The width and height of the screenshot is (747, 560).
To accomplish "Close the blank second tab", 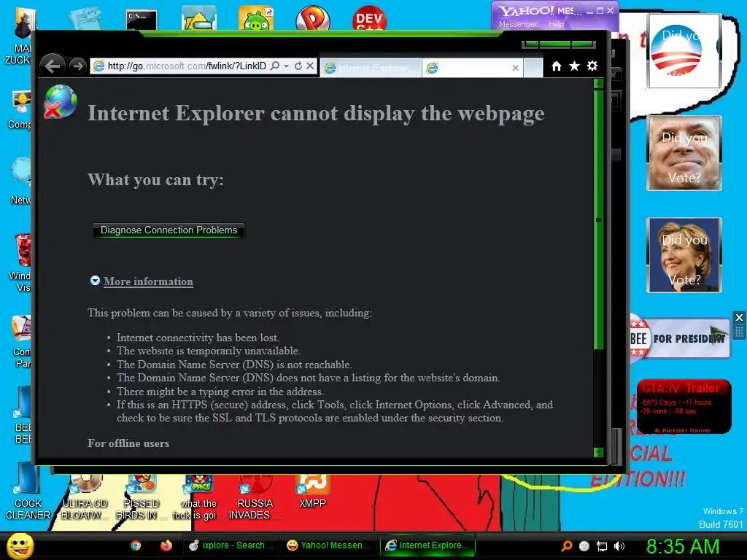I will pyautogui.click(x=516, y=68).
